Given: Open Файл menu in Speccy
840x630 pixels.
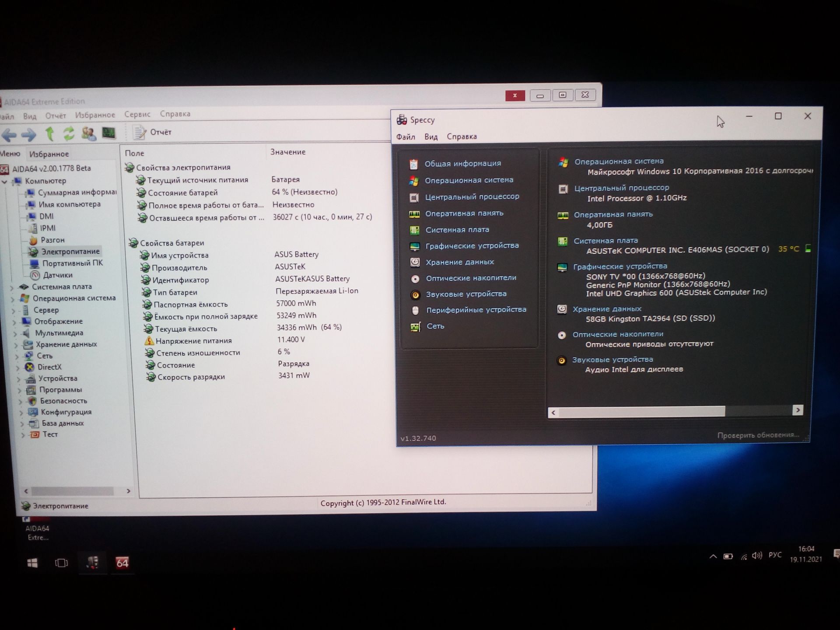Looking at the screenshot, I should tap(406, 137).
